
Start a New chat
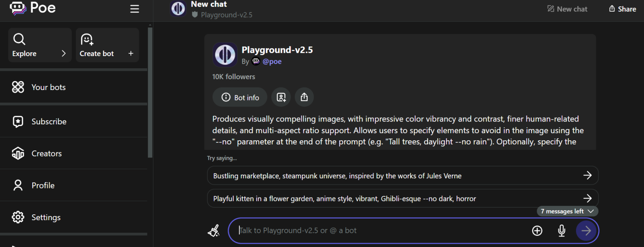pos(567,8)
